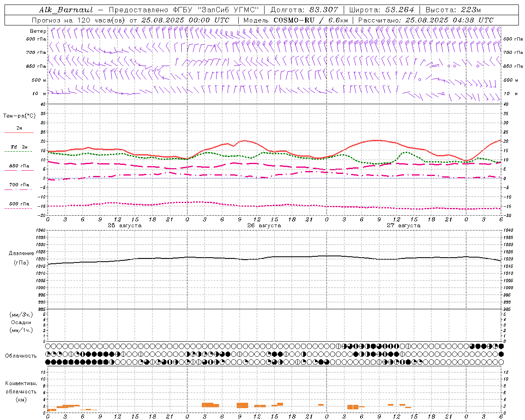Click the Td 2м dew point legend entry

coord(19,147)
